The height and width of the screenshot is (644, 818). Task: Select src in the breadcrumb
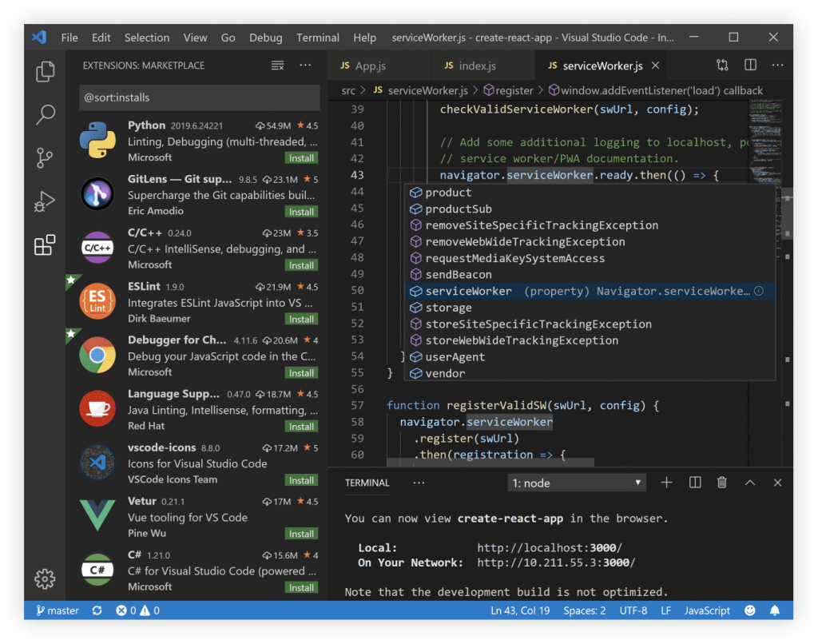pos(348,91)
